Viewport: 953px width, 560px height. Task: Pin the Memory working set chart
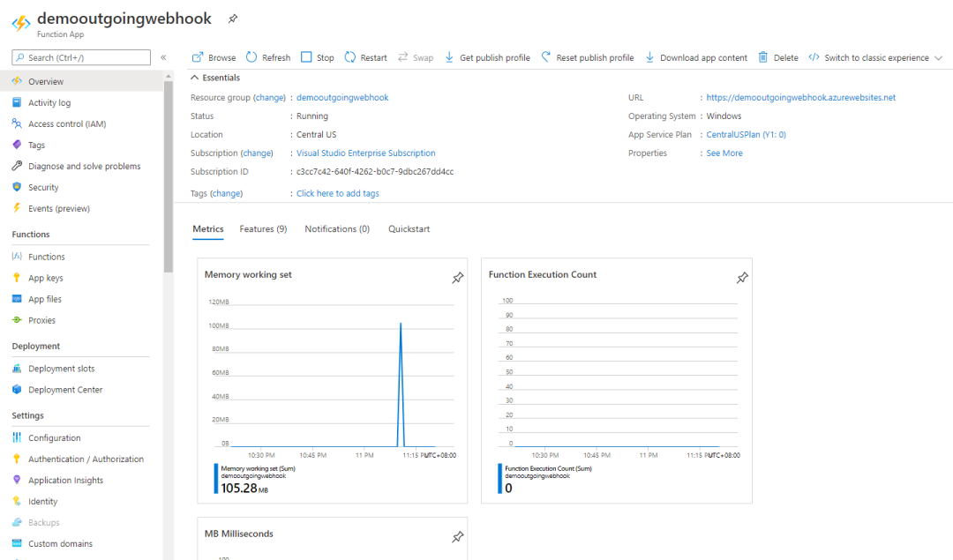[458, 278]
